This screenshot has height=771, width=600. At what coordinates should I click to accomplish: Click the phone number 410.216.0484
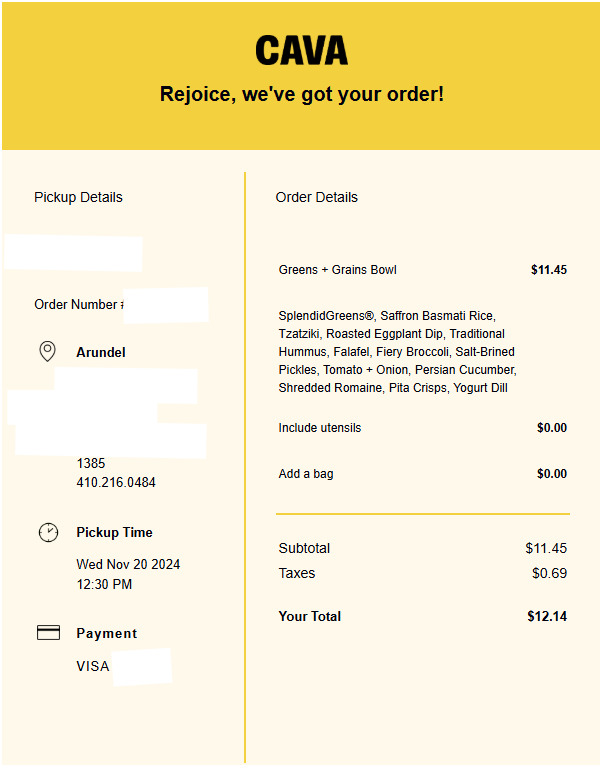coord(116,483)
